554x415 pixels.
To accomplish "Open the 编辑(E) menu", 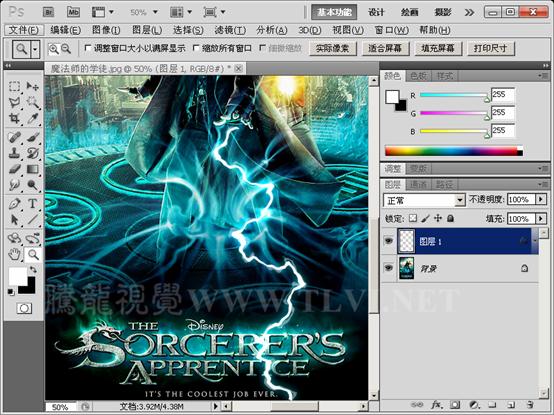I will pyautogui.click(x=65, y=30).
